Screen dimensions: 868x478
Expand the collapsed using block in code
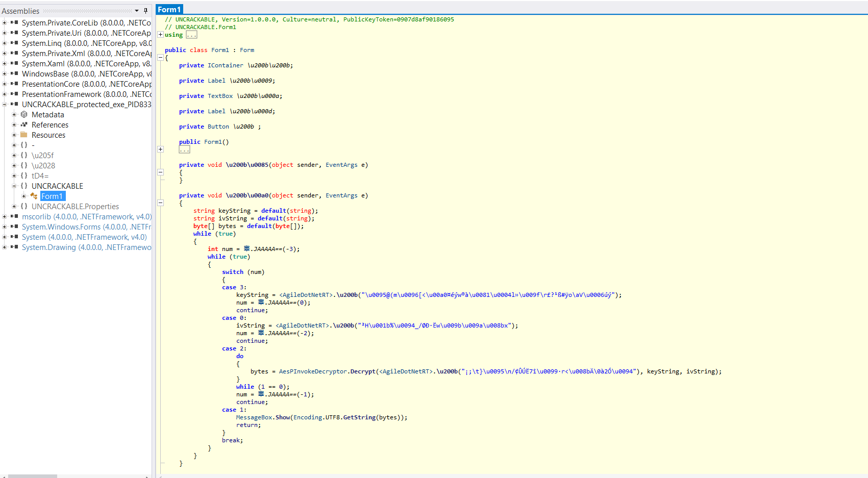160,35
